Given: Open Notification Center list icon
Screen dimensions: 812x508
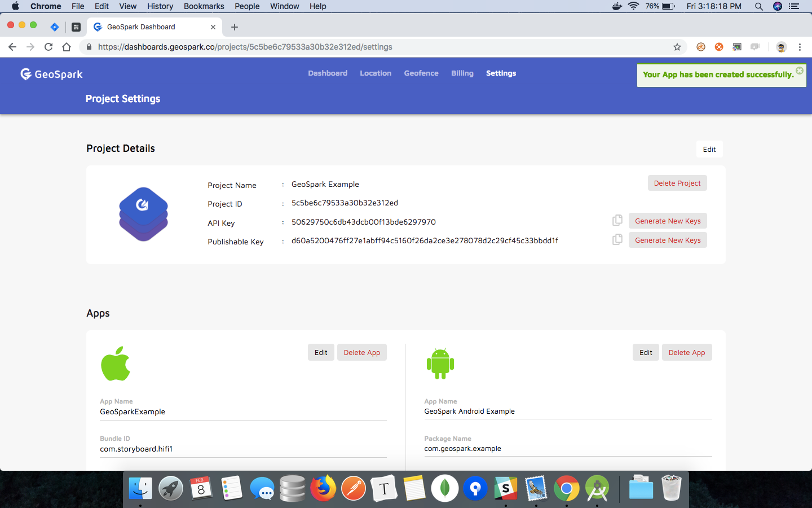Looking at the screenshot, I should [x=794, y=6].
